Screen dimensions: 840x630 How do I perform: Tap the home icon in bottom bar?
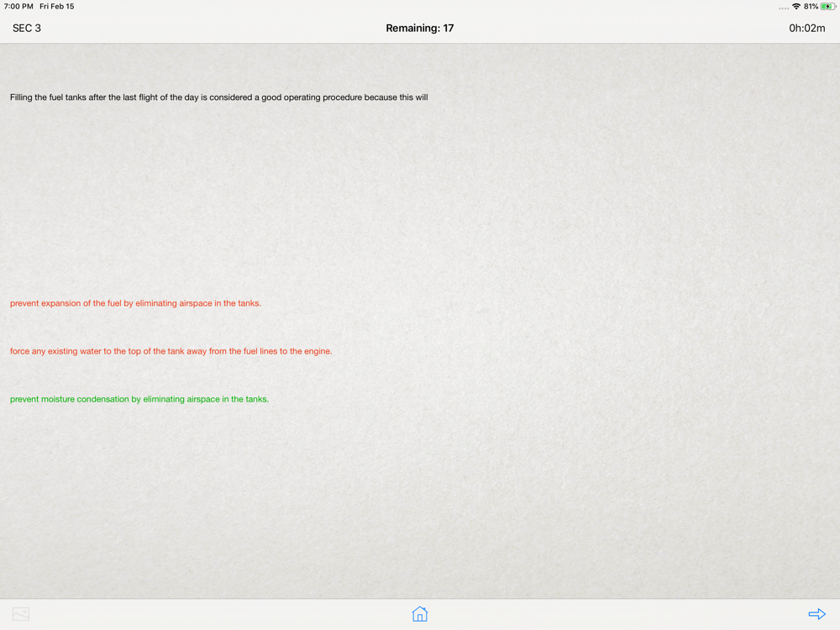tap(419, 614)
